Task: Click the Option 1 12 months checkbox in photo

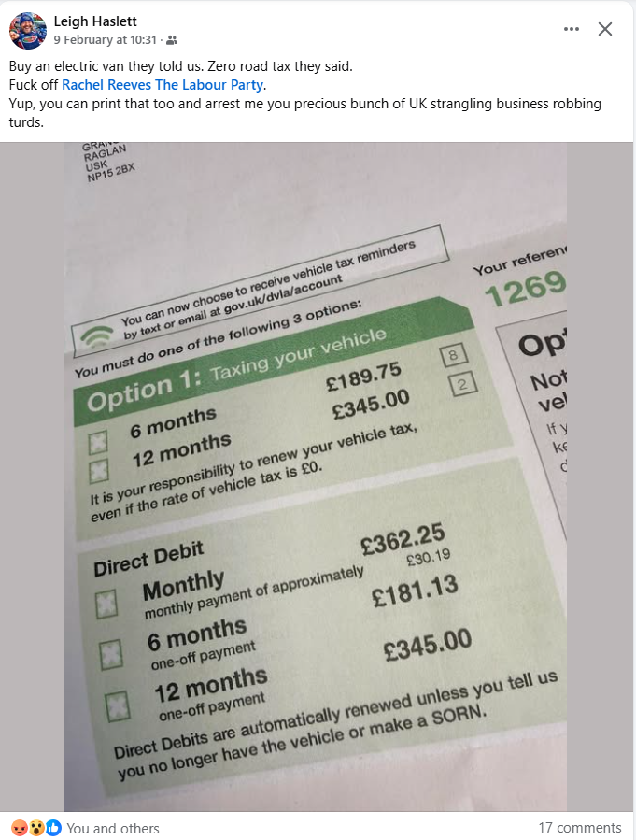Action: pos(99,469)
